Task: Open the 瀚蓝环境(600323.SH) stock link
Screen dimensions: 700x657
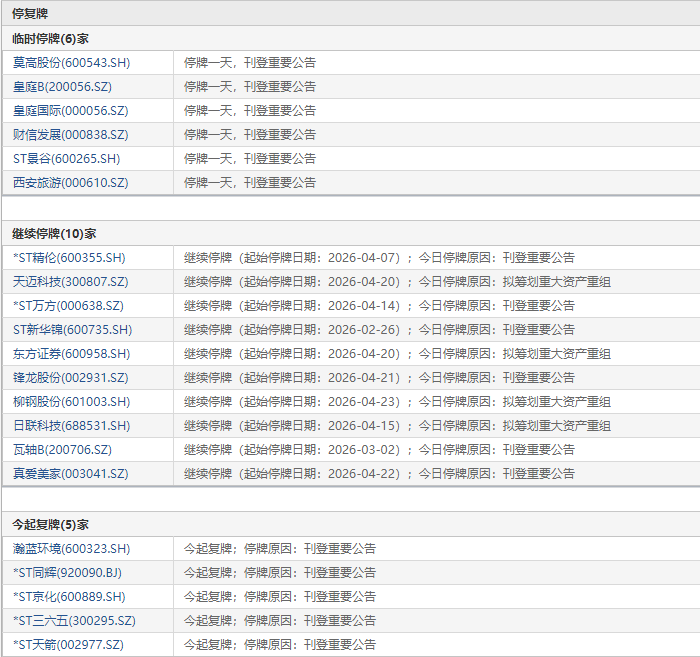Action: 71,549
